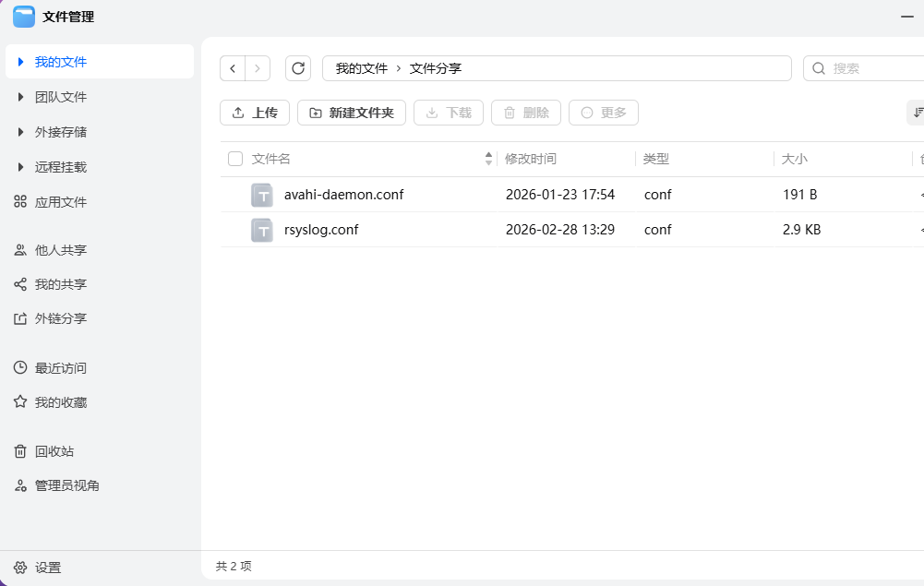Click the 设置 gear icon at bottom left

coord(19,568)
